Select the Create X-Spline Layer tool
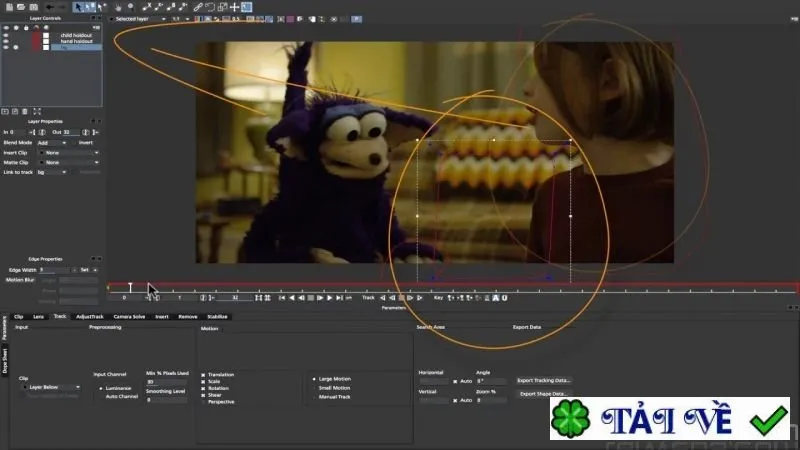 pos(146,7)
